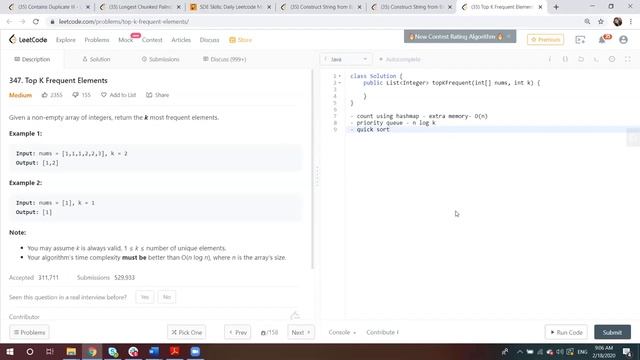This screenshot has width=640, height=360.
Task: Open the Java language dropdown
Action: tap(346, 59)
